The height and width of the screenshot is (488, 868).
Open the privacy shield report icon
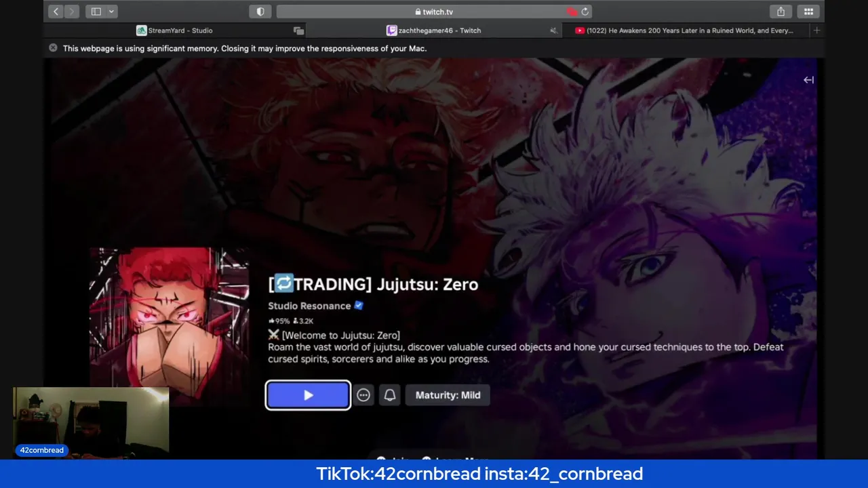coord(260,12)
